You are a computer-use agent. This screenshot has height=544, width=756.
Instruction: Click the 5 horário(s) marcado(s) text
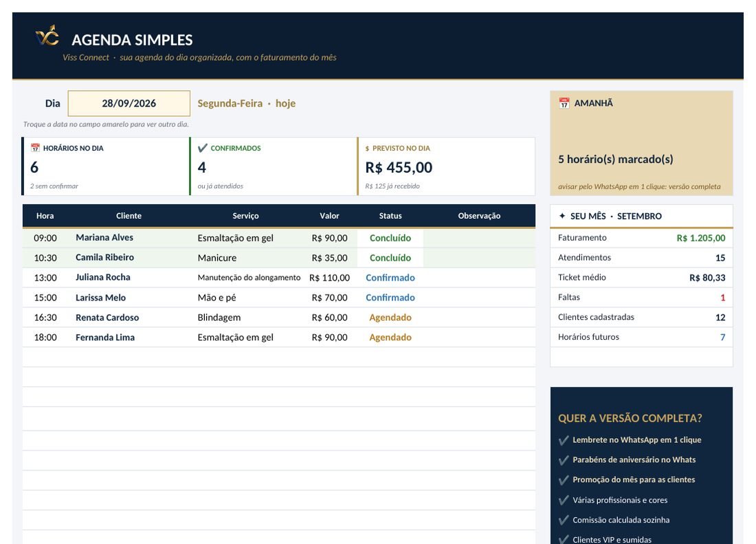615,159
